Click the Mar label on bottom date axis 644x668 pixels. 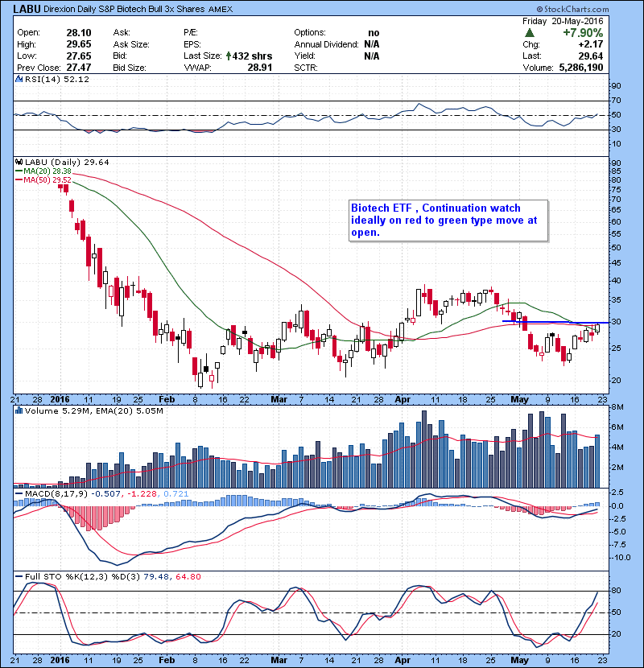click(x=279, y=660)
